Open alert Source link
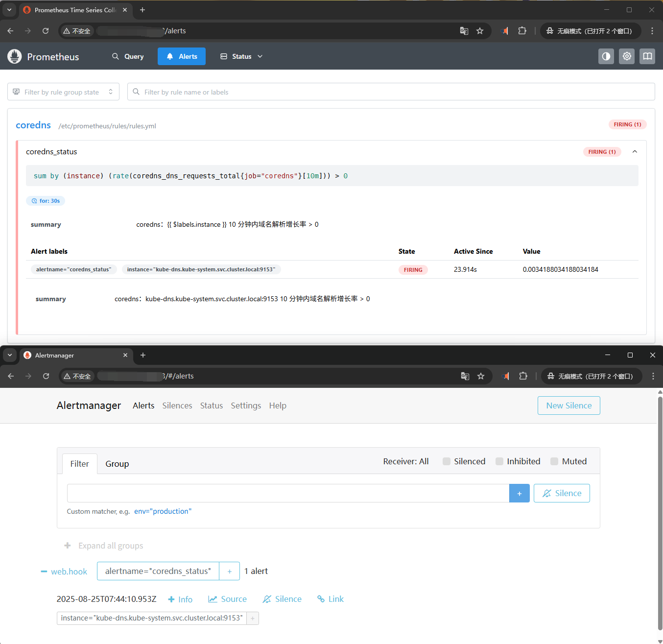 (227, 599)
